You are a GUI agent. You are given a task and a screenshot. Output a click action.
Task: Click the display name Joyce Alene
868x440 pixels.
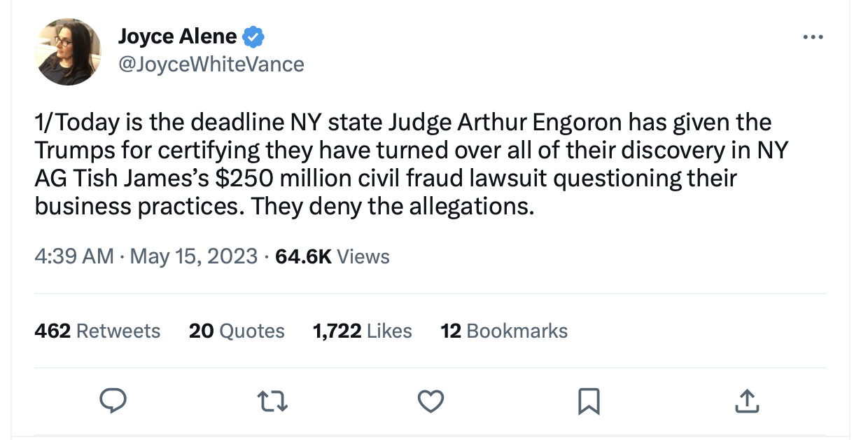(177, 35)
